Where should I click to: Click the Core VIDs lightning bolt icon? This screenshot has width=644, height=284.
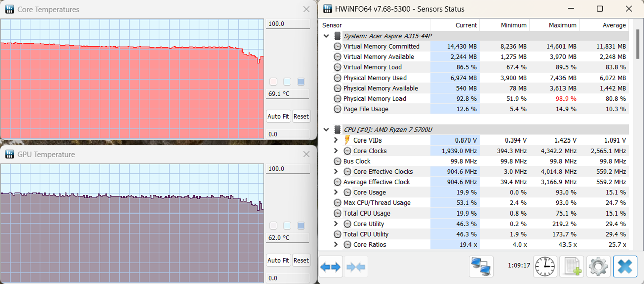coord(348,140)
